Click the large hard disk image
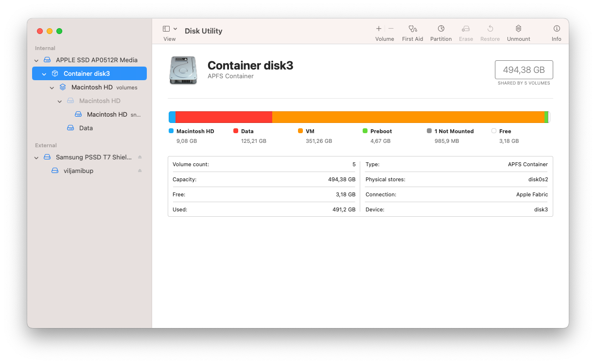Image resolution: width=596 pixels, height=364 pixels. 183,70
